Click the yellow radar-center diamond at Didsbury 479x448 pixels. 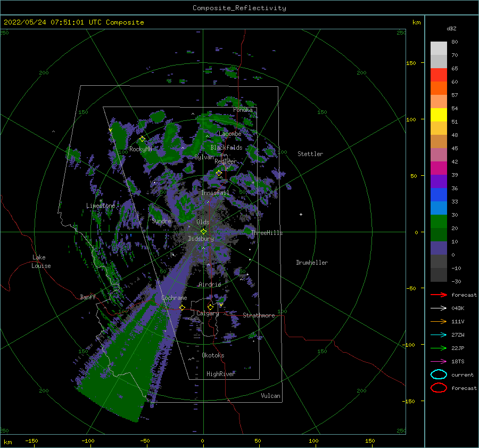click(203, 232)
